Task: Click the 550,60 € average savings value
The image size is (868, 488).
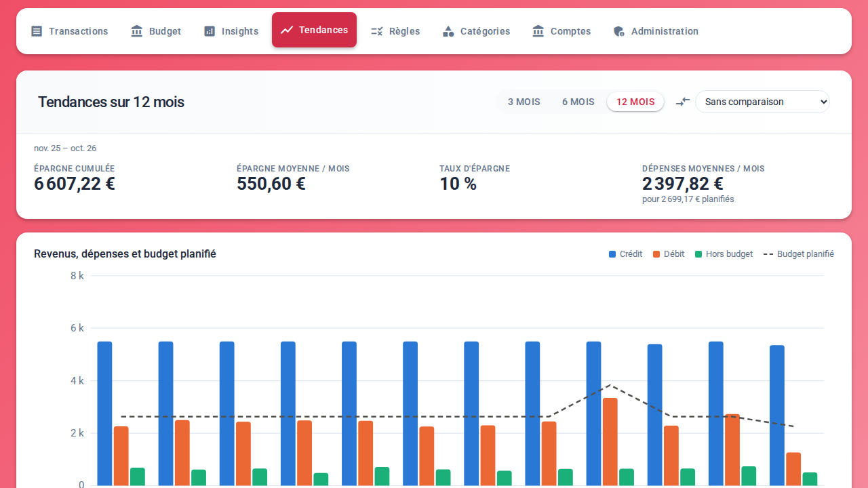Action: [271, 184]
